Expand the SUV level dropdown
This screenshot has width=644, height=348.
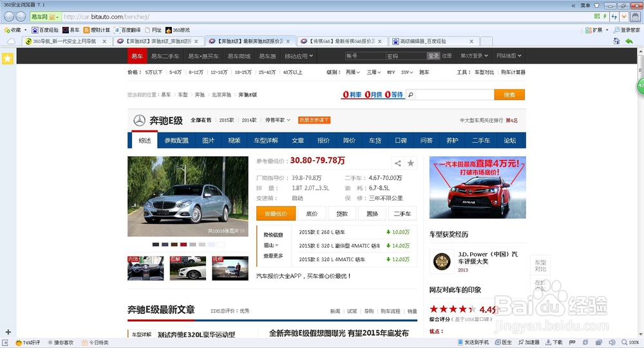click(407, 72)
